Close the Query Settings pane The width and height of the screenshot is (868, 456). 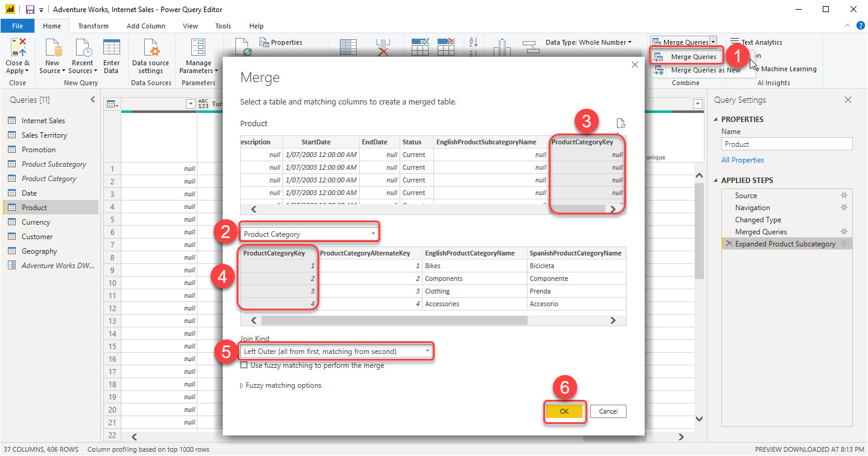(848, 100)
